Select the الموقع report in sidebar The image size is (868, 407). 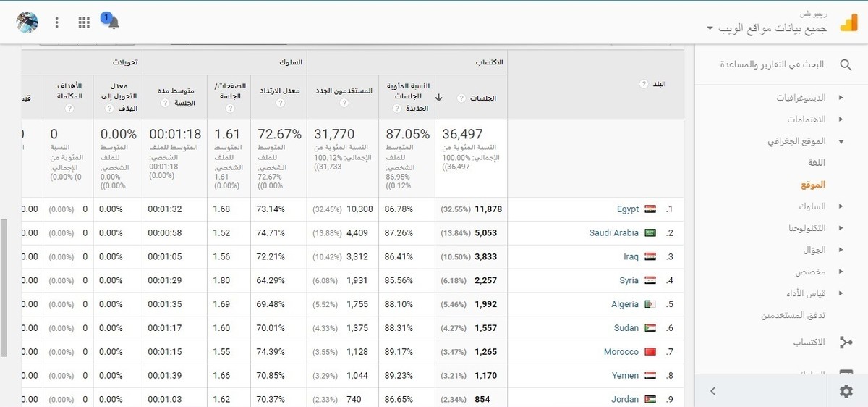coord(813,185)
